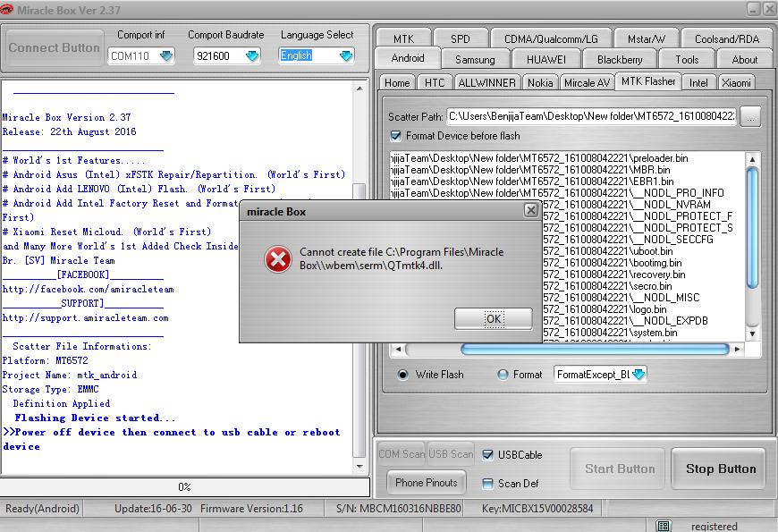Click the 0% progress bar

[184, 486]
